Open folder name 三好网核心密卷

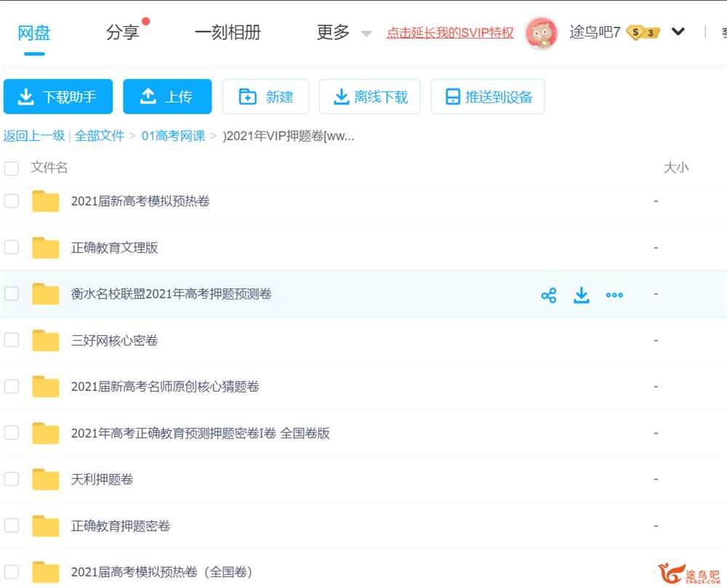115,340
